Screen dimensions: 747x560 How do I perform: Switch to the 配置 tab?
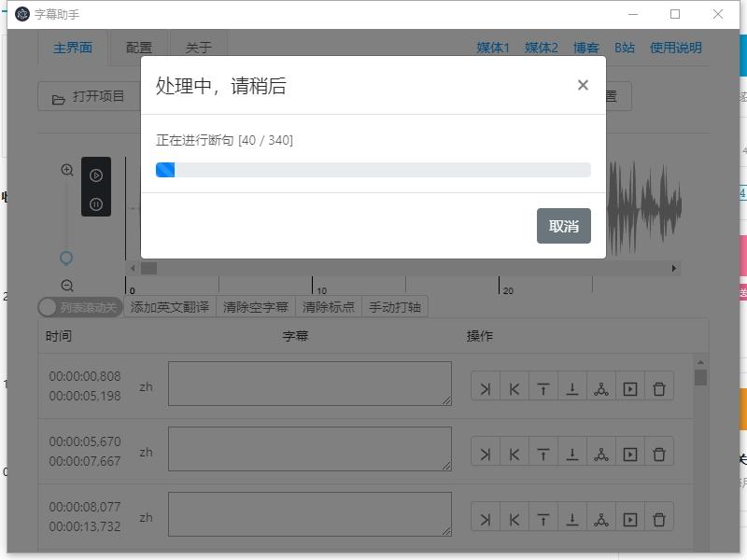pyautogui.click(x=139, y=48)
